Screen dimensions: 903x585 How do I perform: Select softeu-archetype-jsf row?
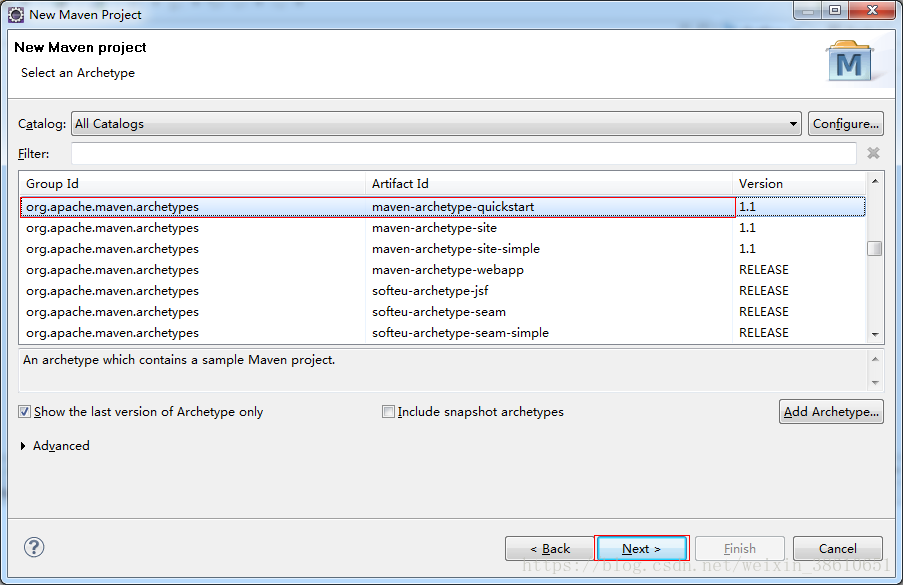(x=442, y=291)
